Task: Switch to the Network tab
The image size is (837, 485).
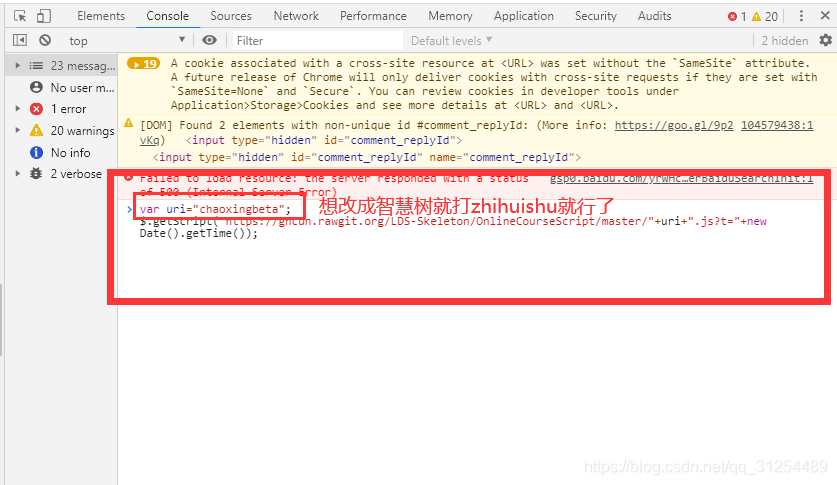Action: pyautogui.click(x=296, y=16)
